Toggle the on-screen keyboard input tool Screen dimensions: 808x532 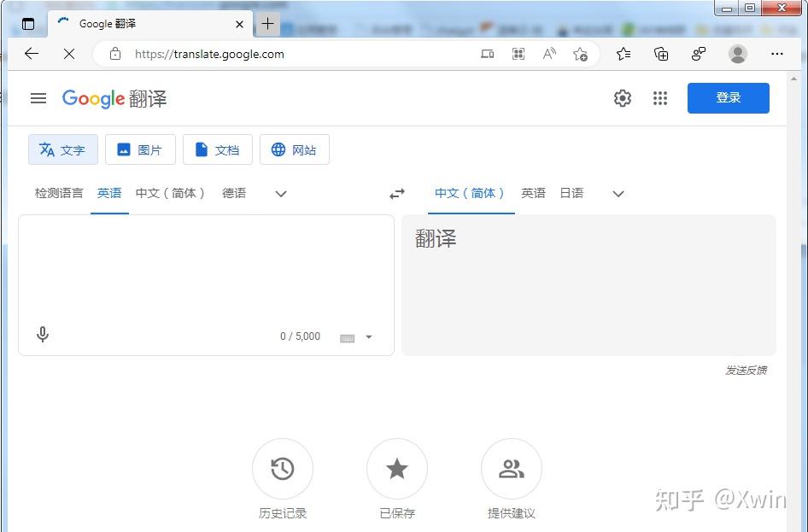tap(348, 338)
